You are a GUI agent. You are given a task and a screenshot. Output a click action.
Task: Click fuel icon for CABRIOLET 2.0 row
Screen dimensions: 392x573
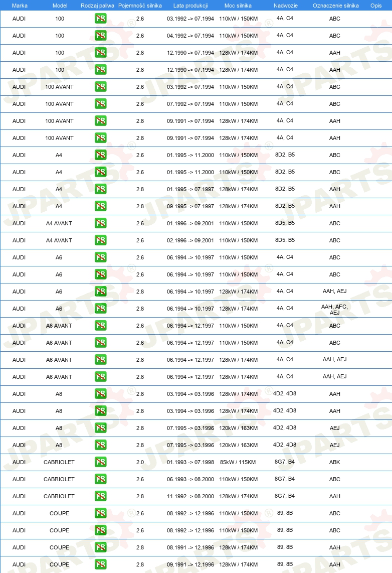pos(100,462)
